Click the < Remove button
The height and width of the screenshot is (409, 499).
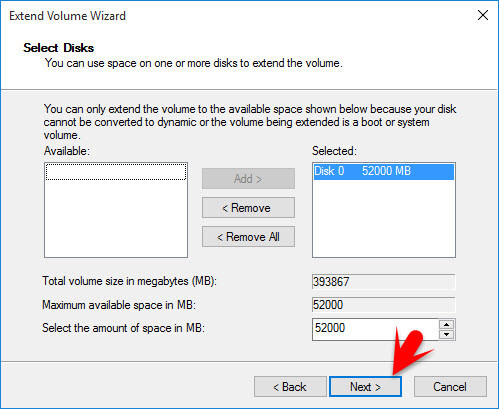tap(248, 208)
